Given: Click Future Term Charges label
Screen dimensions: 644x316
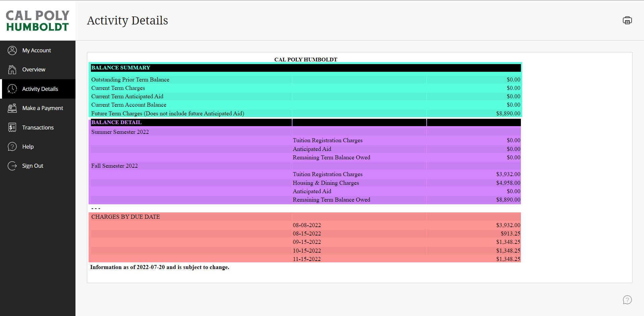Looking at the screenshot, I should 168,113.
